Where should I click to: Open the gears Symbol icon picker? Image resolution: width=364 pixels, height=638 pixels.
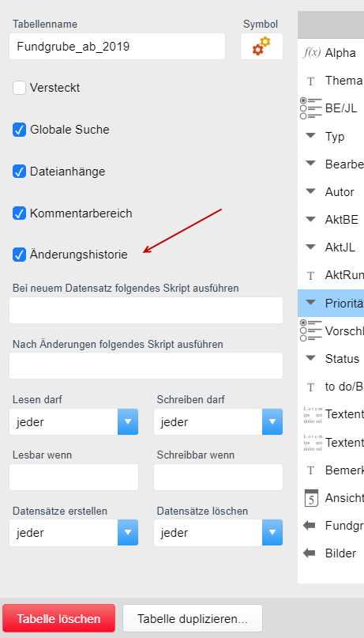click(x=261, y=47)
